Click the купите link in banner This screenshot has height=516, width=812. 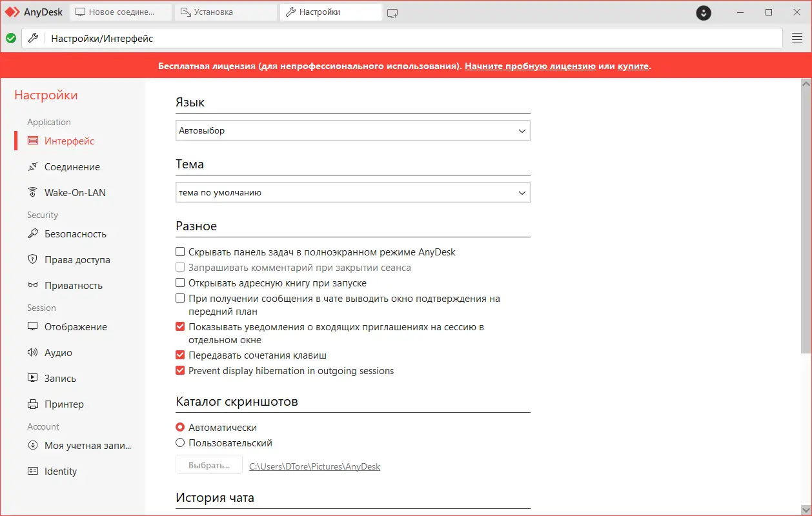pos(633,66)
